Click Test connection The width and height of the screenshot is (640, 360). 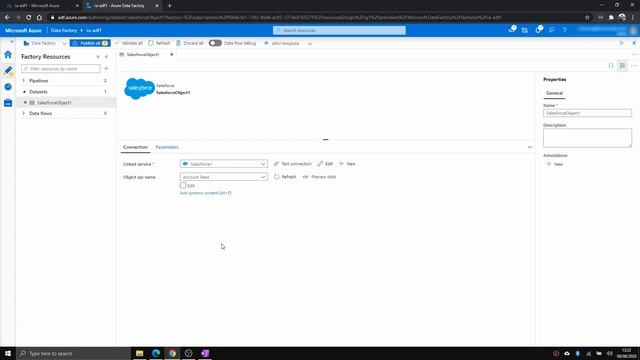coord(293,164)
